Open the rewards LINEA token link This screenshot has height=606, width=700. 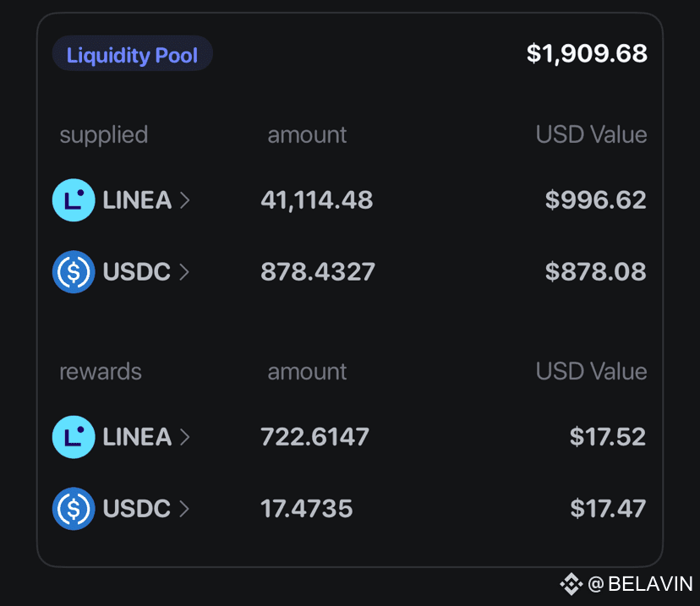click(x=137, y=437)
